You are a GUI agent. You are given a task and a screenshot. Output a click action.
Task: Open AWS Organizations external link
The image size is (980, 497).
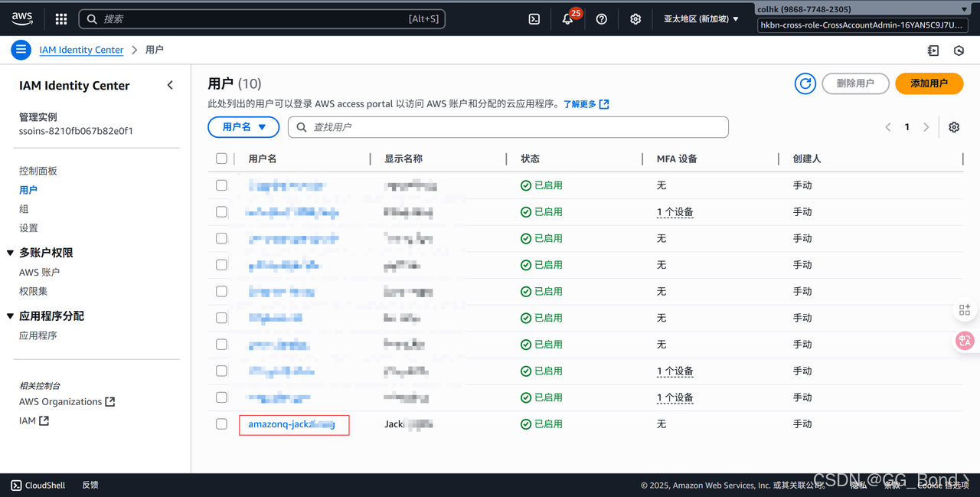pos(67,402)
